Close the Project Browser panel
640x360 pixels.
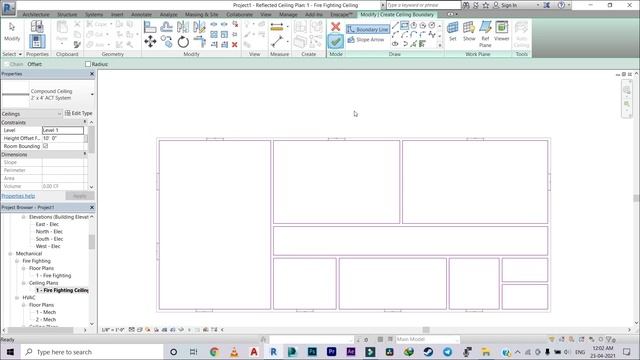[x=92, y=207]
